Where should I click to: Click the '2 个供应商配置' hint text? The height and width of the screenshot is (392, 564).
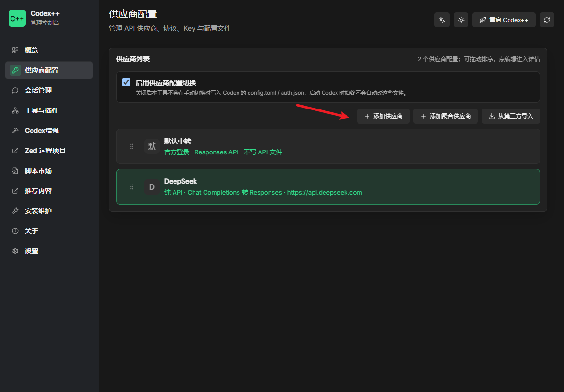click(x=479, y=59)
